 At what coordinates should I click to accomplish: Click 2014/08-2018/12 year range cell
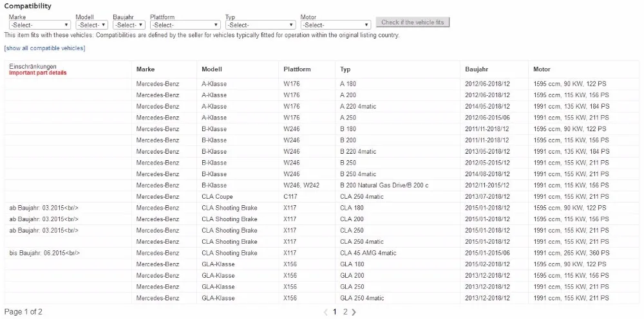pos(487,174)
